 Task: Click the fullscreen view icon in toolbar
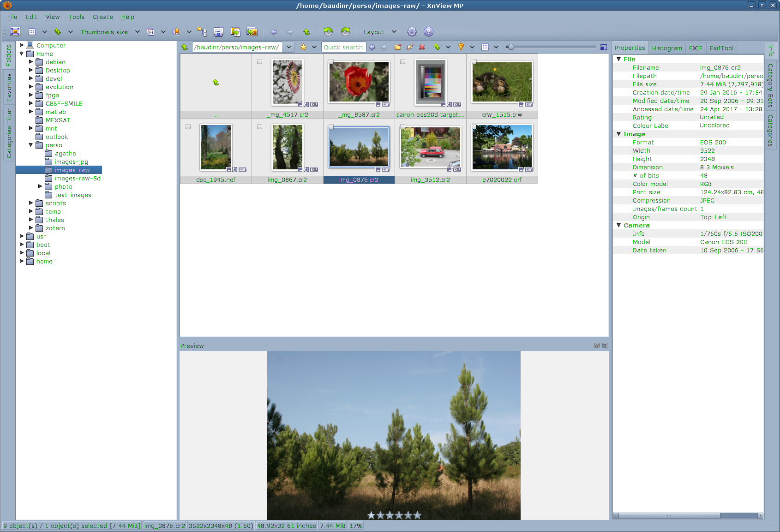tap(15, 31)
